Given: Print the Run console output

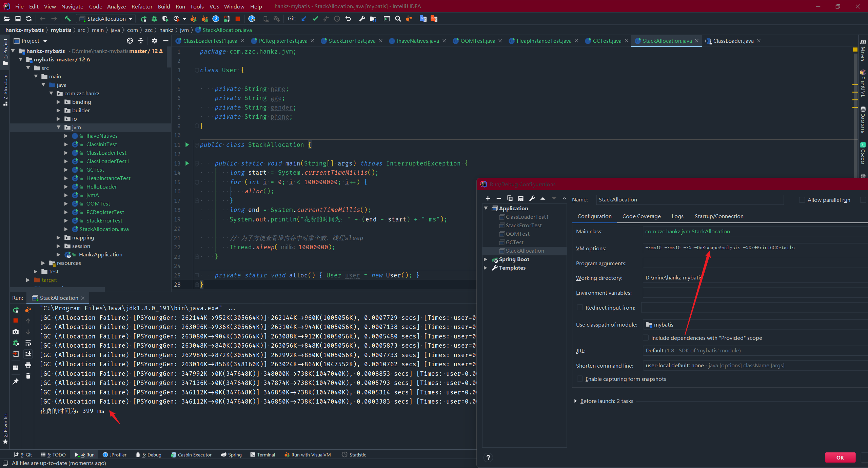Looking at the screenshot, I should [x=28, y=365].
